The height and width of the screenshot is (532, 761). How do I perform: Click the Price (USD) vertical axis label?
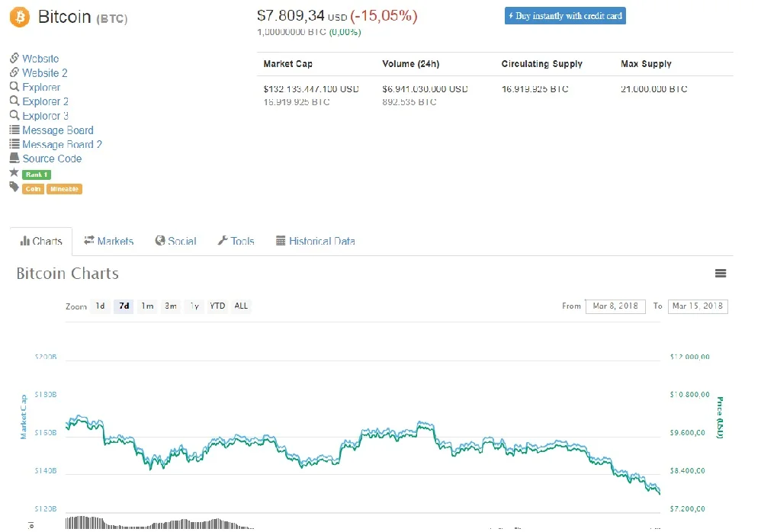click(721, 418)
